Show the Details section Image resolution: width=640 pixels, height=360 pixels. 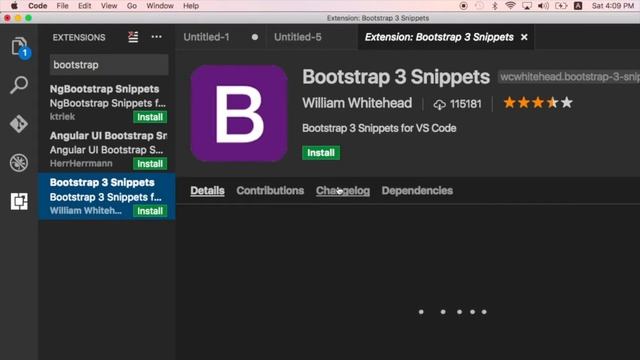[207, 191]
